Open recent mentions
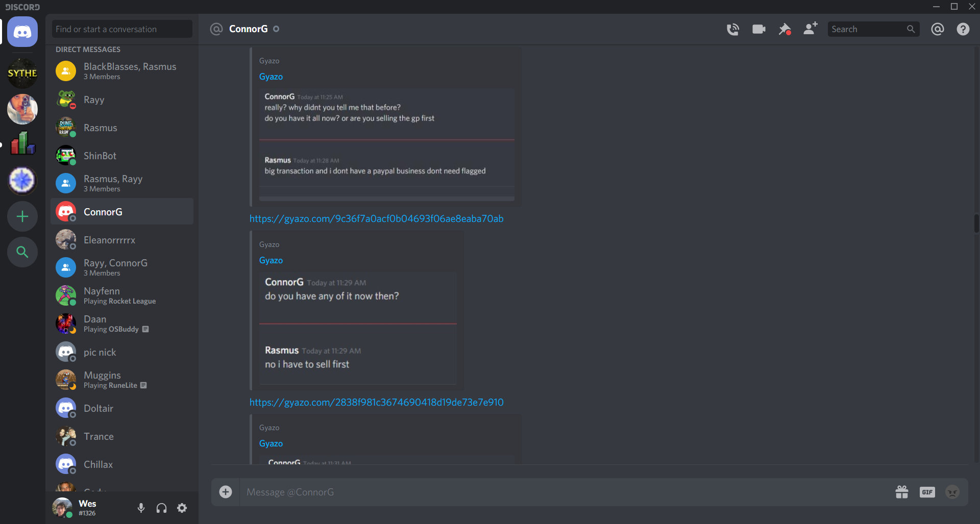Viewport: 980px width, 524px height. [937, 29]
